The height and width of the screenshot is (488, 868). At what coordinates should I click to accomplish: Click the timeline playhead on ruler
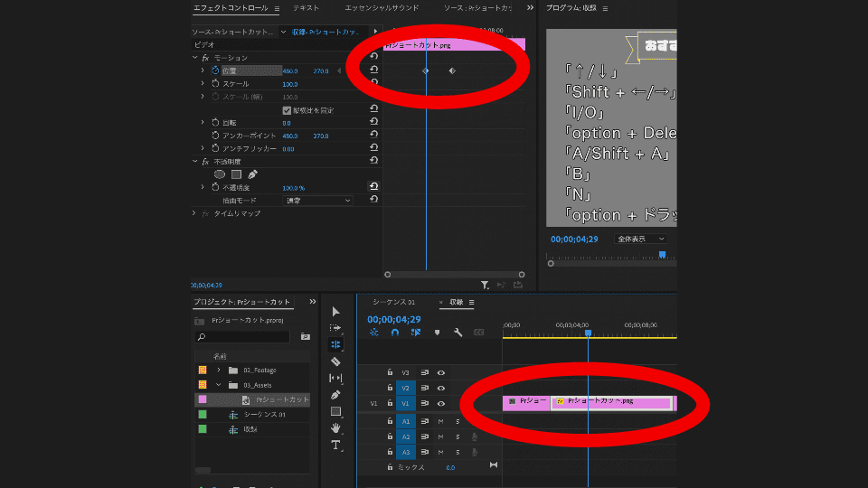tap(588, 333)
